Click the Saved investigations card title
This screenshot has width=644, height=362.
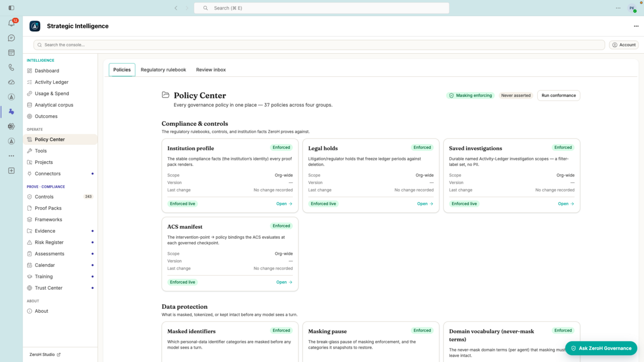pos(475,148)
